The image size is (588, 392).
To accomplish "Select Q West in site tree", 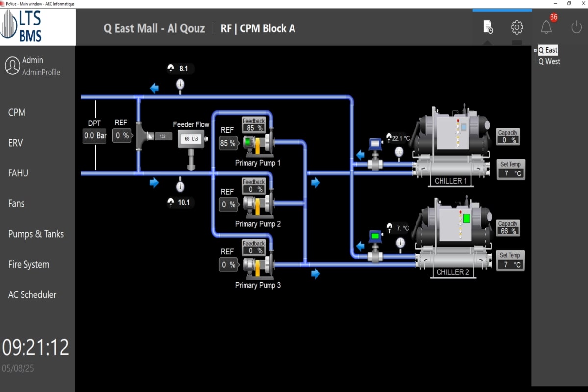I will coord(549,61).
